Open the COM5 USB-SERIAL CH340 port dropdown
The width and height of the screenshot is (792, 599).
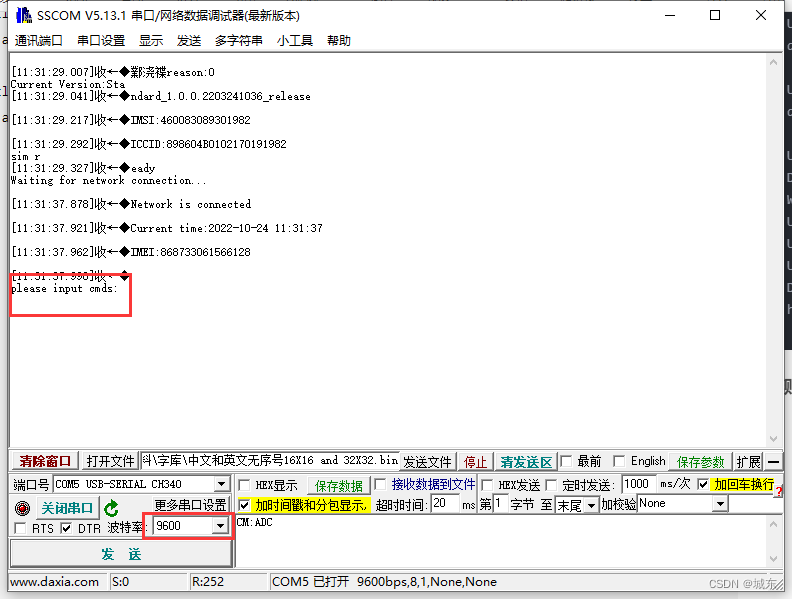[221, 484]
